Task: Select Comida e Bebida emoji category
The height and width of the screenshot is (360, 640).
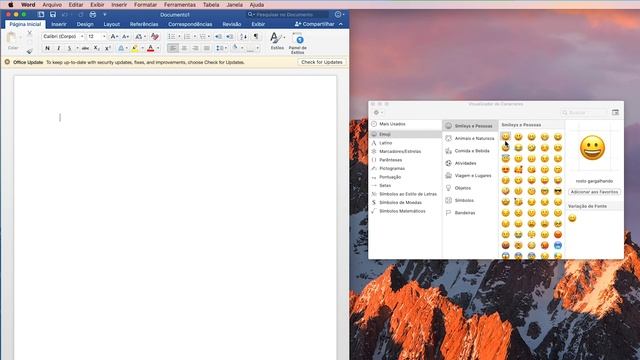Action: 470,151
